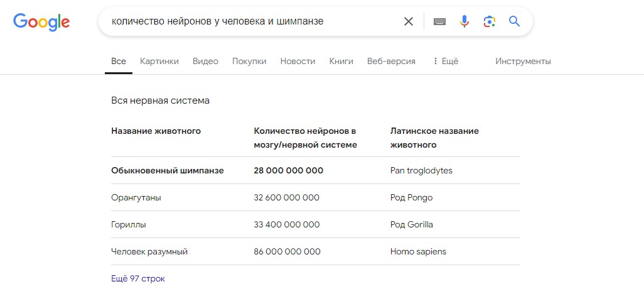Click the Homo sapiens table cell
Screen dimensions: 644x289
[418, 251]
